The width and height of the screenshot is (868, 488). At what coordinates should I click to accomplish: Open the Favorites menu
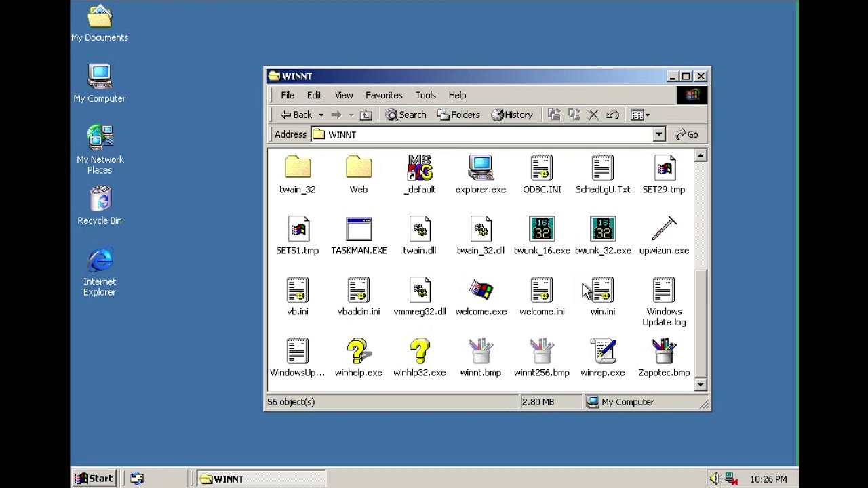[x=384, y=95]
